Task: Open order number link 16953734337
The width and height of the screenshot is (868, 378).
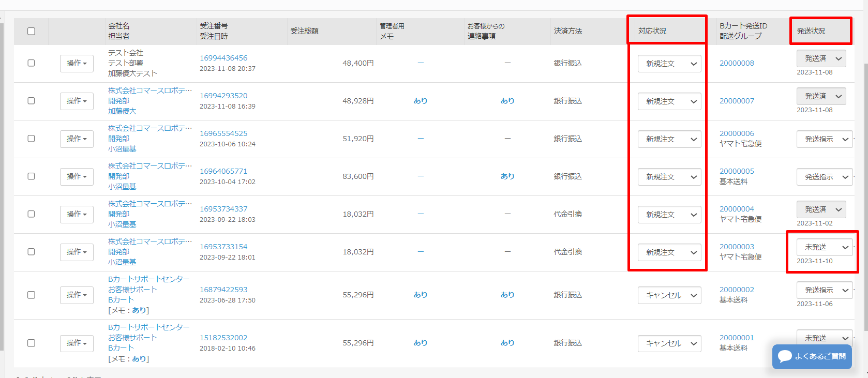Action: pyautogui.click(x=223, y=209)
